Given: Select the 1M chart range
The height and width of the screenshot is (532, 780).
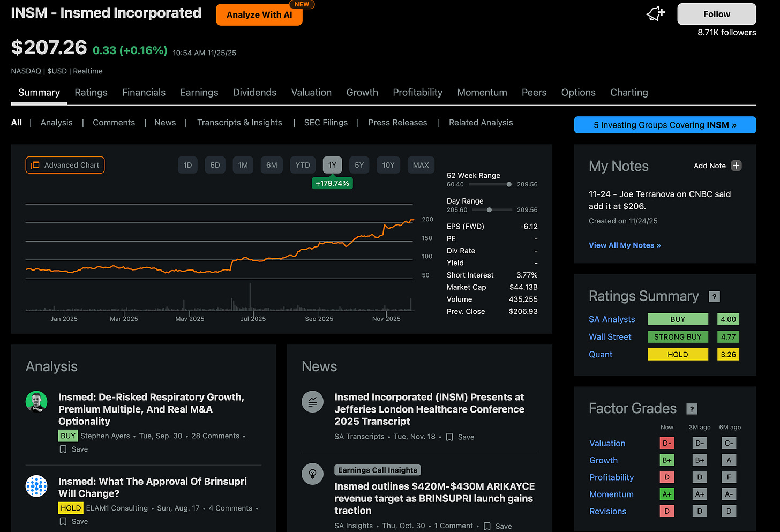Looking at the screenshot, I should pos(243,165).
